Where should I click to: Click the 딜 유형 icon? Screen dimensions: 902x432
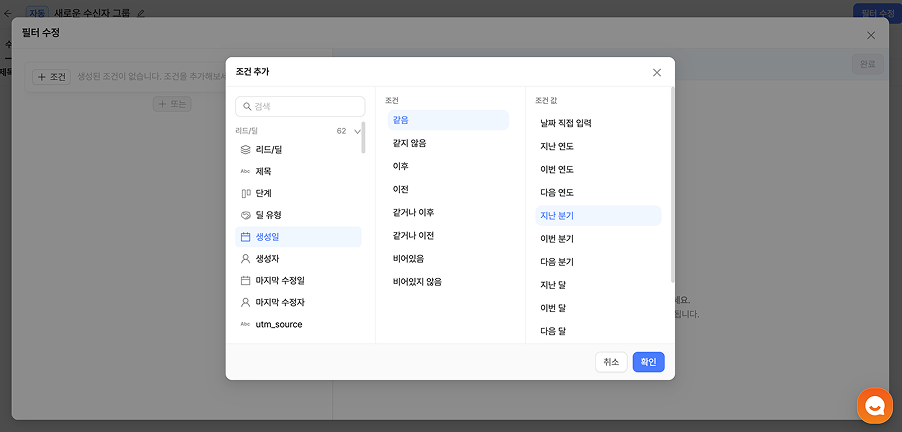246,215
